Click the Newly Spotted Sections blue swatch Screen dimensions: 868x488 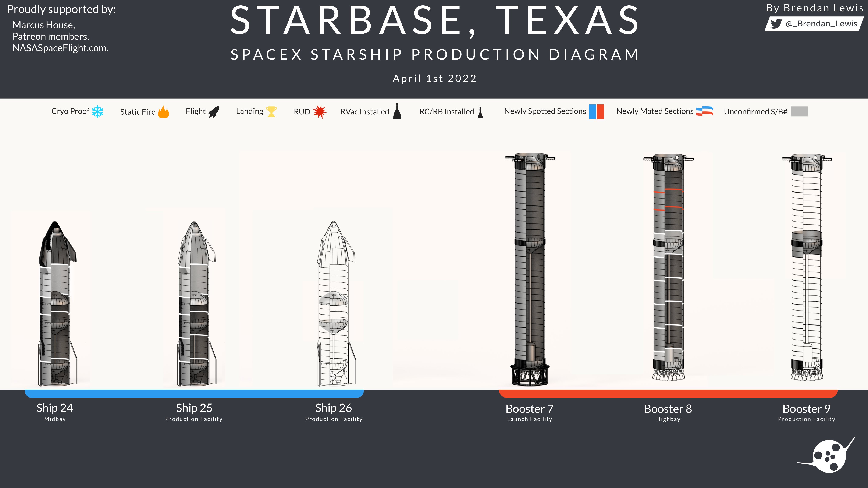click(592, 111)
